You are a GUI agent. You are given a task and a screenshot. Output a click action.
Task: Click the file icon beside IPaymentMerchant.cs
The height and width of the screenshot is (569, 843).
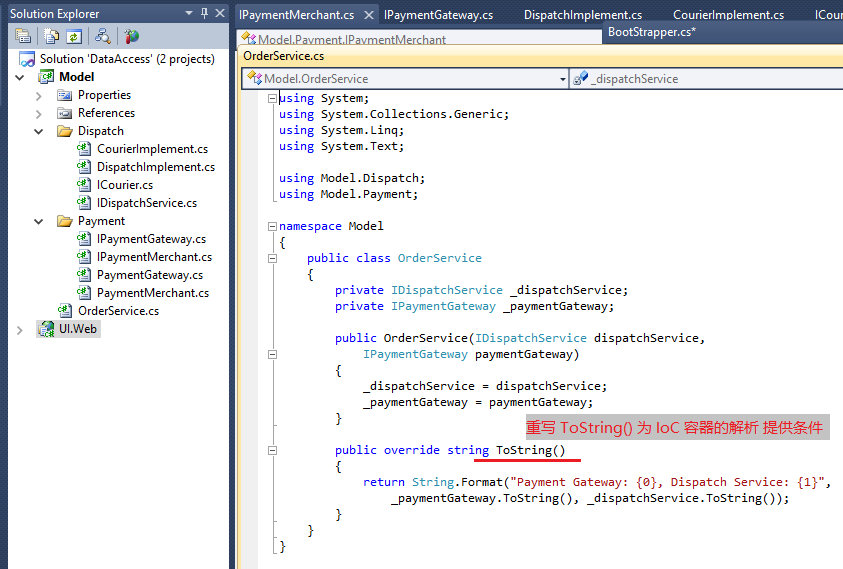(x=84, y=257)
